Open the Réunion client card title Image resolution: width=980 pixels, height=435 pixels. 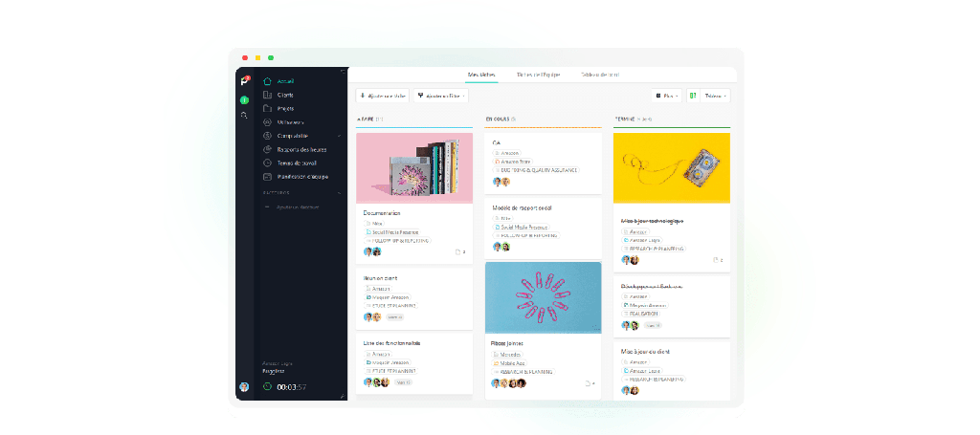click(381, 278)
